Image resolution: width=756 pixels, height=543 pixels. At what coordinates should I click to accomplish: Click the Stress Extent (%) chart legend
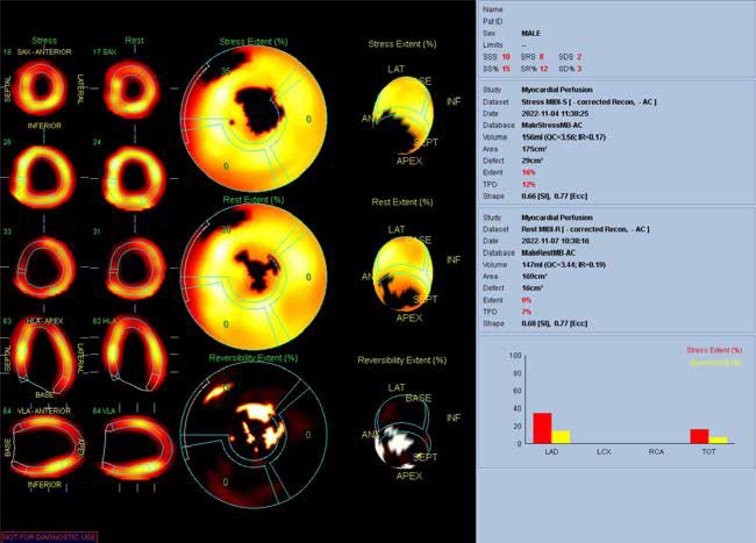point(714,350)
